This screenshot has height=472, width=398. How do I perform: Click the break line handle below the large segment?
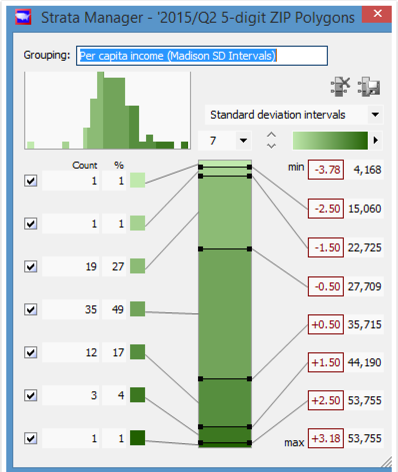point(225,379)
